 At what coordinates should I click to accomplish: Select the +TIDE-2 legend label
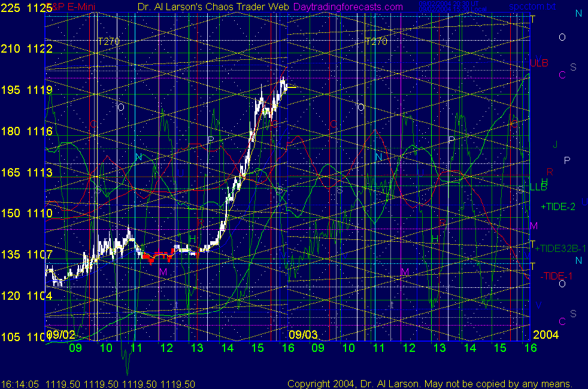[x=558, y=207]
